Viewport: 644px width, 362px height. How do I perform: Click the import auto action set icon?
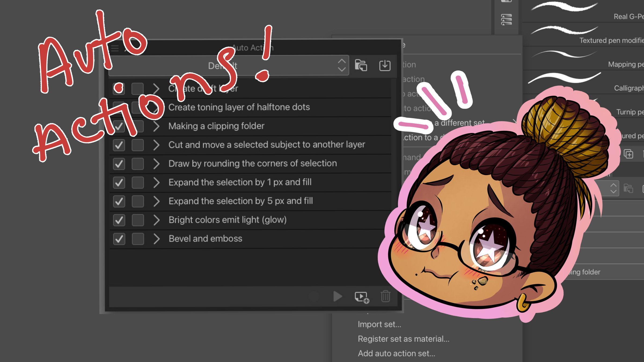(385, 65)
